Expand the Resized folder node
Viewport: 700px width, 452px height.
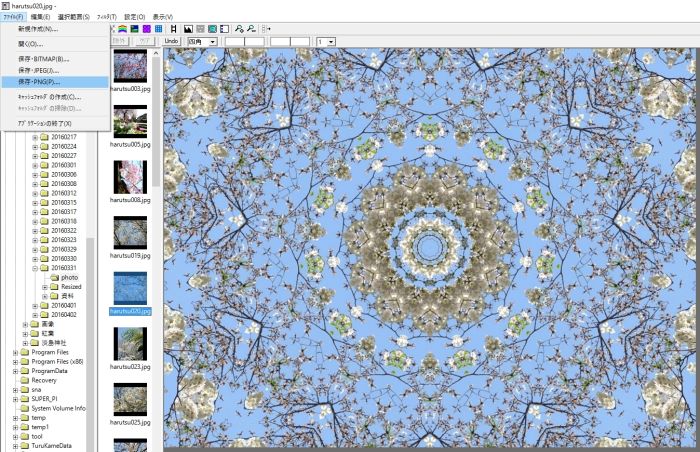point(44,286)
